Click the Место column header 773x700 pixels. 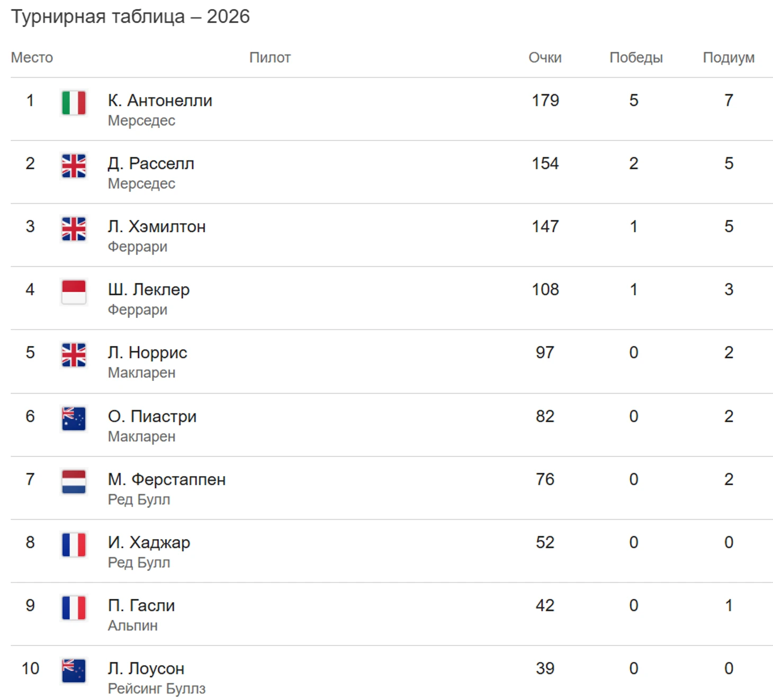tap(32, 57)
